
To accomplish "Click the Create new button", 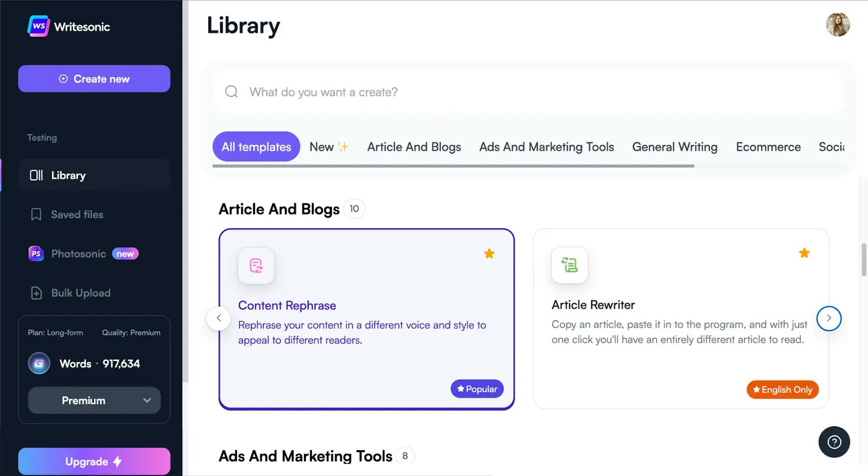I will [x=94, y=78].
